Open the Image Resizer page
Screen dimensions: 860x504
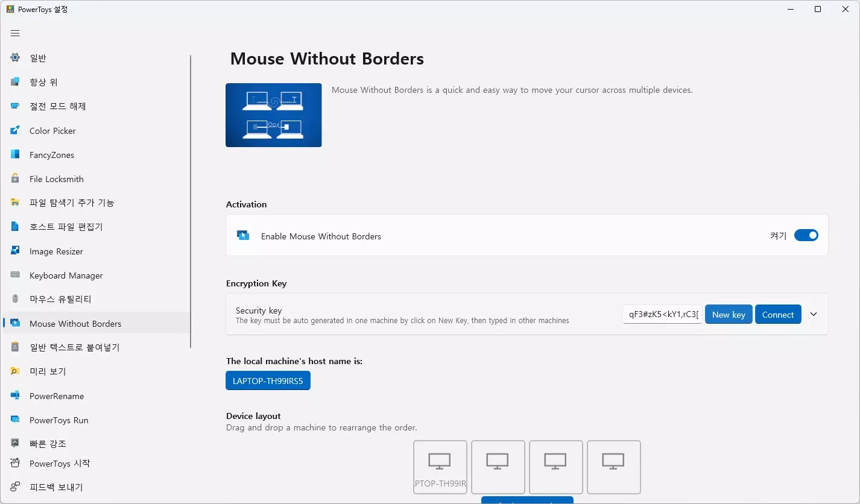point(96,251)
